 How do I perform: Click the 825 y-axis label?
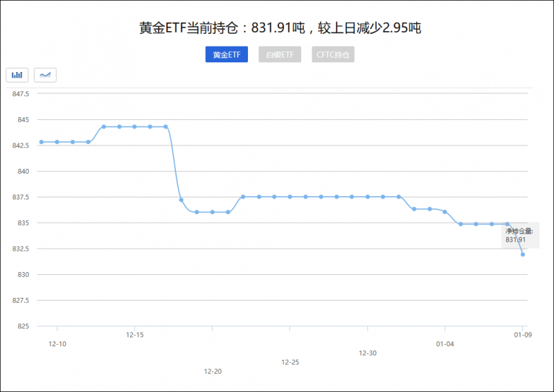24,326
